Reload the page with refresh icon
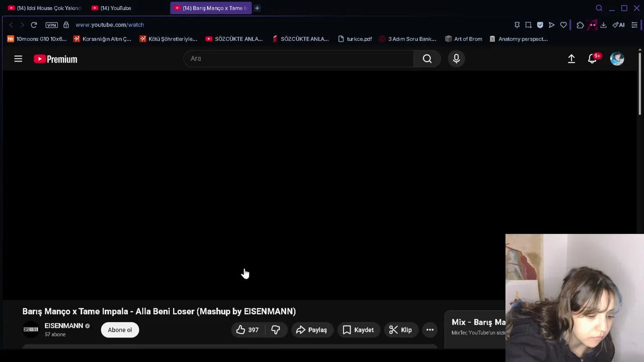Screen dimensions: 644x362 coord(34,25)
